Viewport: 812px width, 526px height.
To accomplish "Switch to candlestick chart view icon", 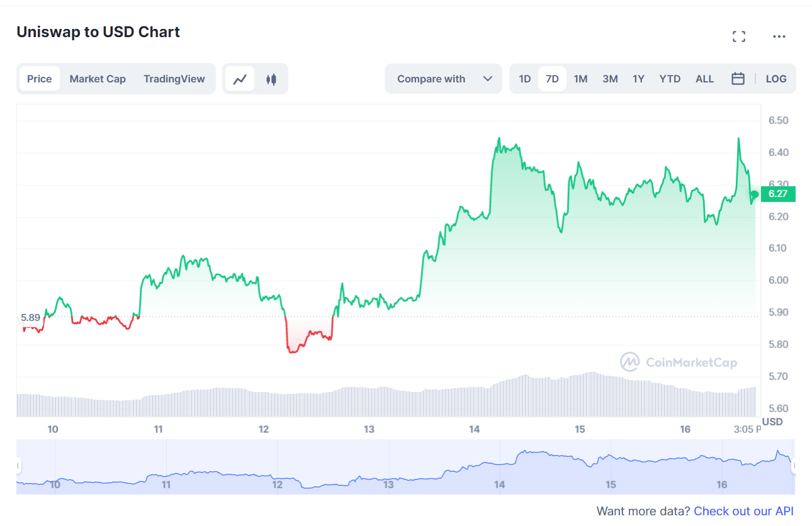I will click(x=271, y=79).
